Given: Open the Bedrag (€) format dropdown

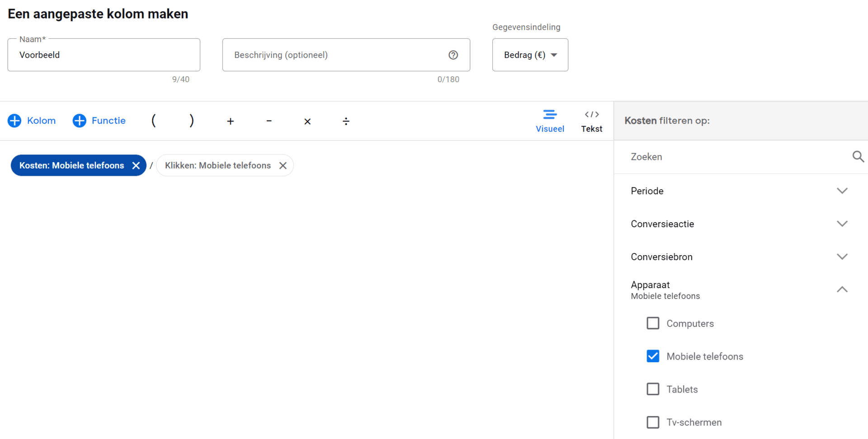Looking at the screenshot, I should coord(530,55).
